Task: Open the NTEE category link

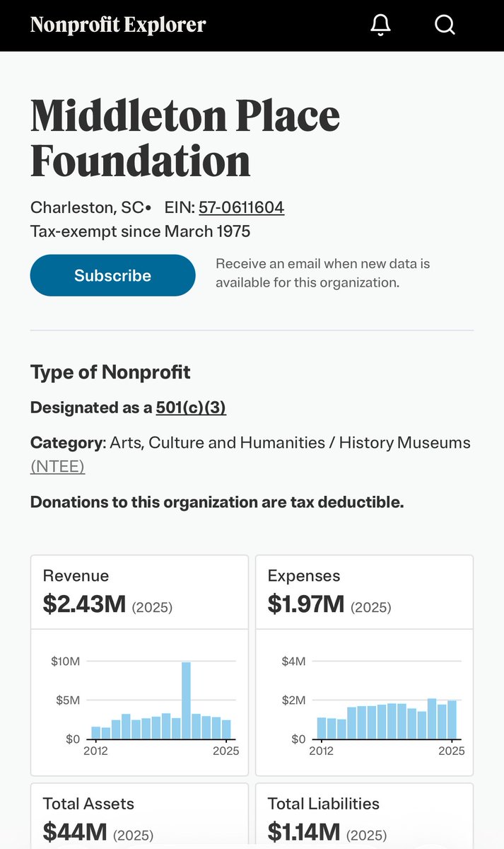Action: tap(57, 466)
